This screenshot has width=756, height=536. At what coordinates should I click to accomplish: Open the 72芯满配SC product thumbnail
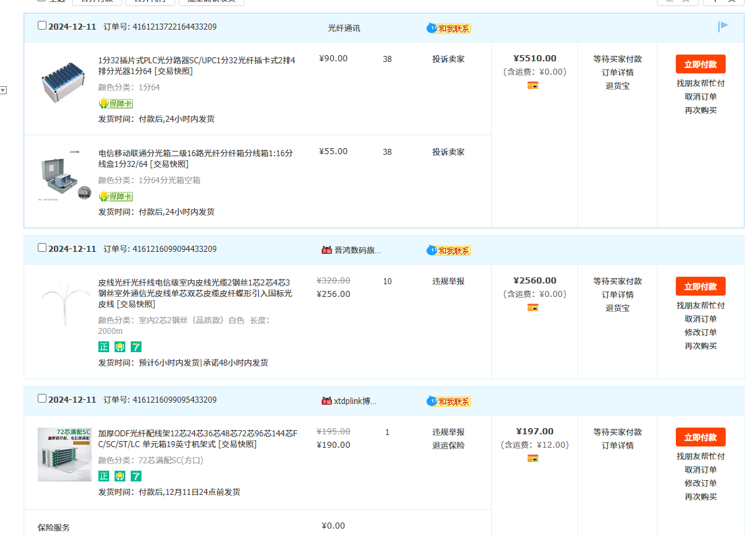click(x=65, y=455)
